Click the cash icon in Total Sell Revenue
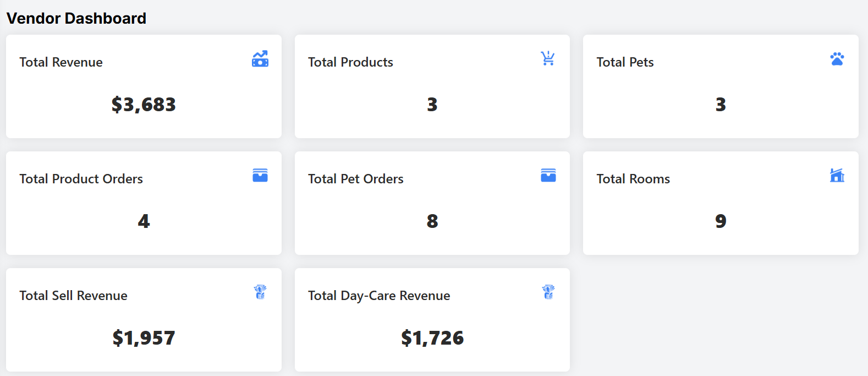The height and width of the screenshot is (376, 868). pyautogui.click(x=260, y=292)
